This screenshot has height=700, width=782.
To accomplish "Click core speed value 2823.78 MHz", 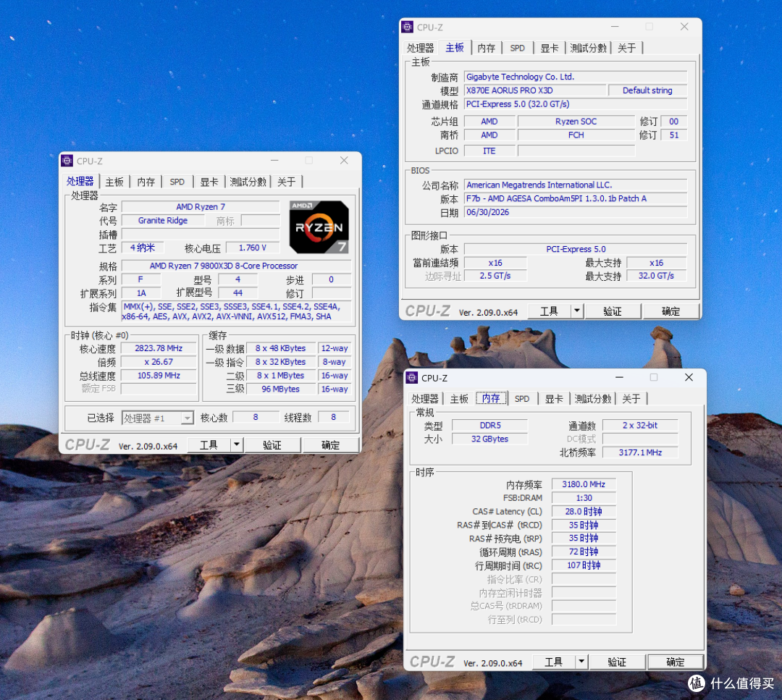I will 159,348.
